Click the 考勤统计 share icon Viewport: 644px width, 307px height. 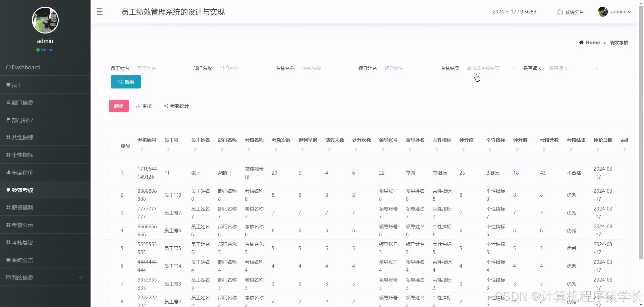[166, 106]
